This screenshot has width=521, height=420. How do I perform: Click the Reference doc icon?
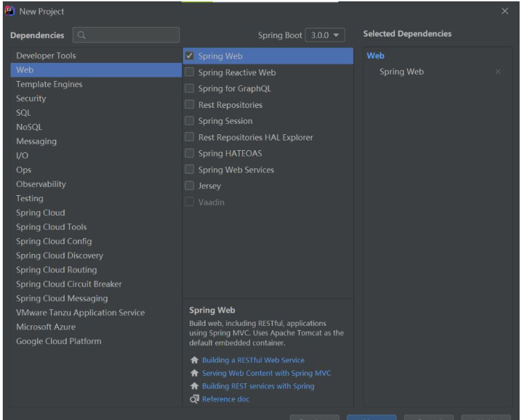click(x=194, y=399)
